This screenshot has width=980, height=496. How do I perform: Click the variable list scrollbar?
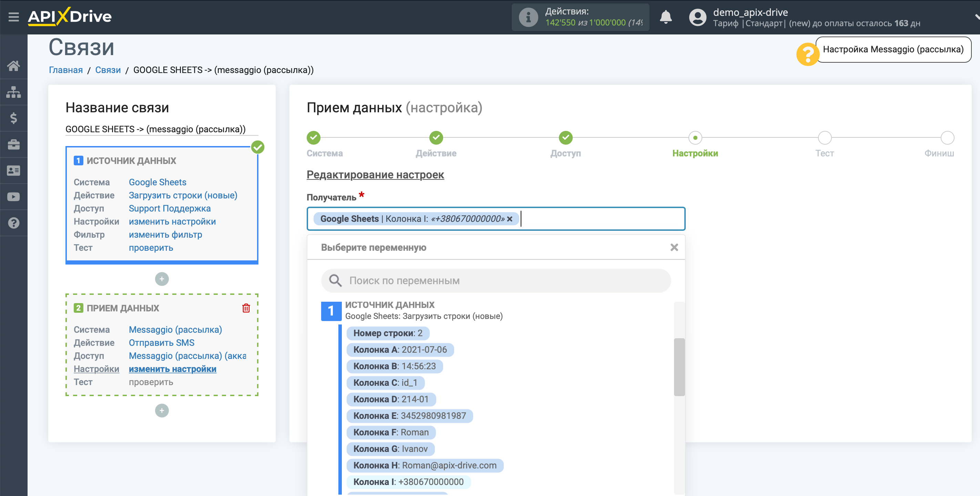tap(679, 367)
